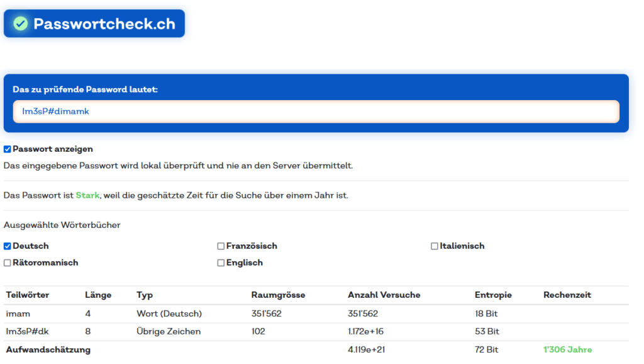Select the Aufwandschätzung summary row label

tap(48, 350)
